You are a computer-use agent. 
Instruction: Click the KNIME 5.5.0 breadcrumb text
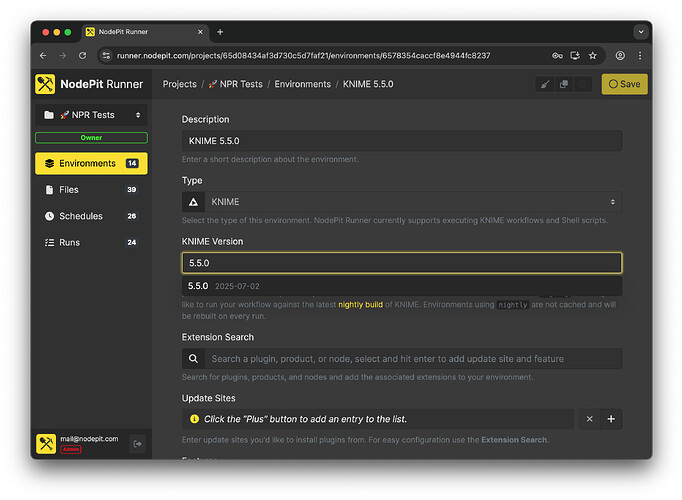pyautogui.click(x=368, y=84)
